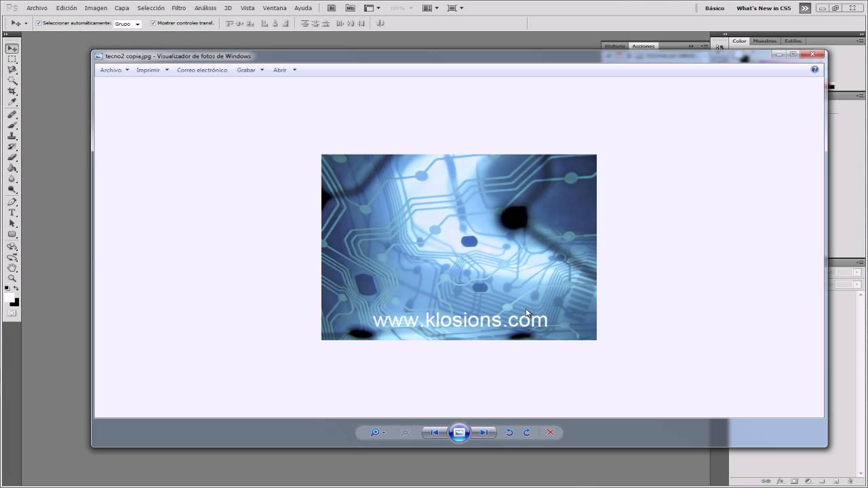The width and height of the screenshot is (868, 488).
Task: Open Photoshop Capa menu
Action: (x=122, y=8)
